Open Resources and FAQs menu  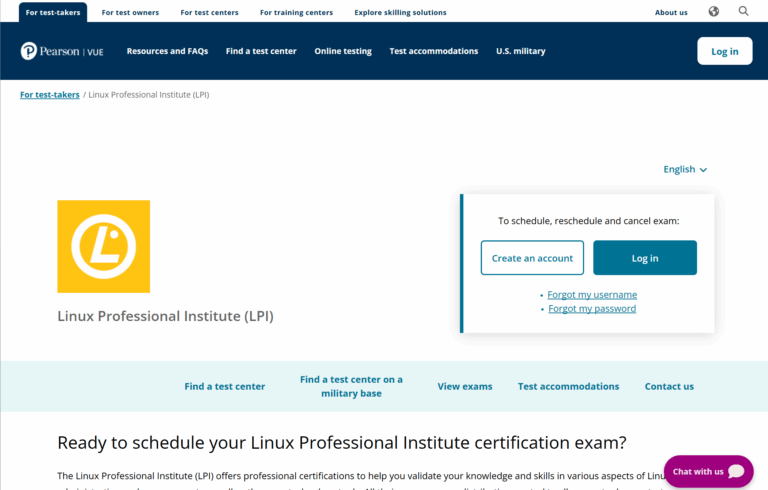point(168,51)
